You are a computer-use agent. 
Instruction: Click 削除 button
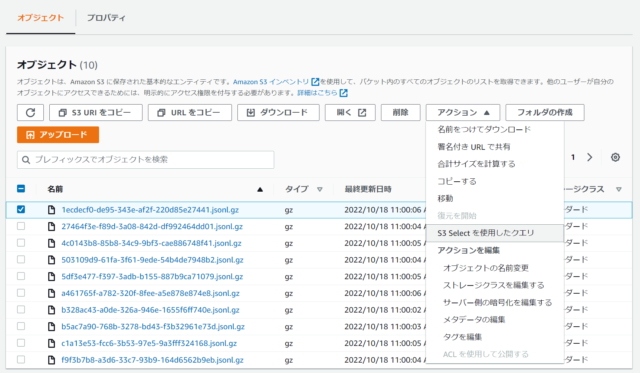pos(400,113)
